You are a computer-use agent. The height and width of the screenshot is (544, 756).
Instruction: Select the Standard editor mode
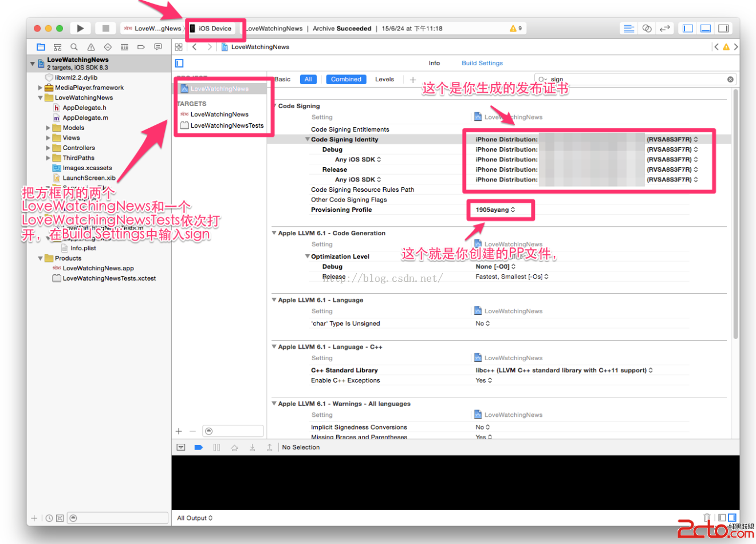point(629,28)
